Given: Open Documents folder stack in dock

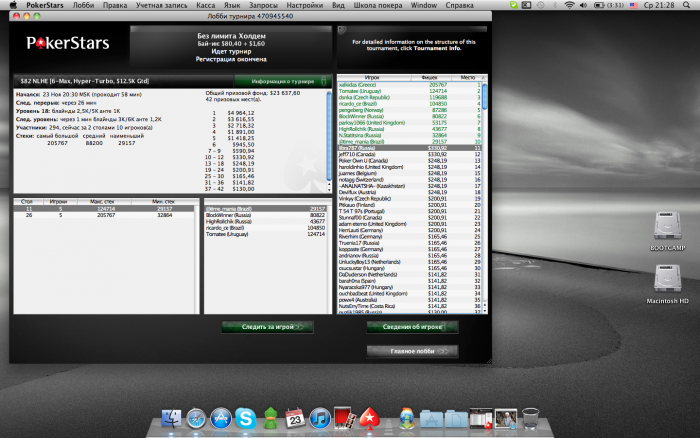Looking at the screenshot, I should 456,420.
